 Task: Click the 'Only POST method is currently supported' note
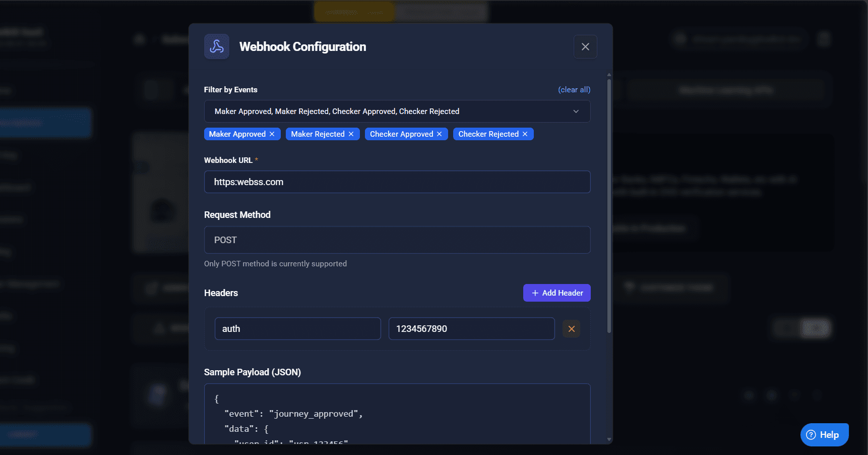[275, 264]
